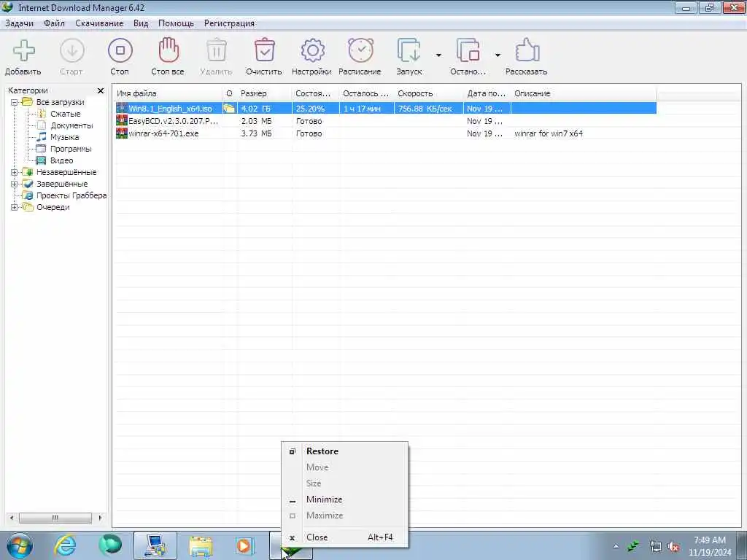Click the Рассказать thumbs-up icon
Image resolution: width=747 pixels, height=560 pixels.
pos(527,50)
